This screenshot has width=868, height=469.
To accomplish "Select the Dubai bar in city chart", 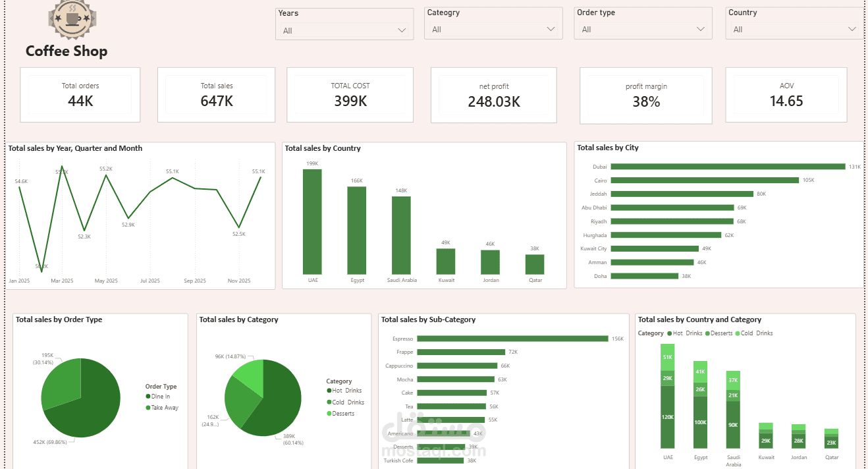I will click(x=728, y=167).
